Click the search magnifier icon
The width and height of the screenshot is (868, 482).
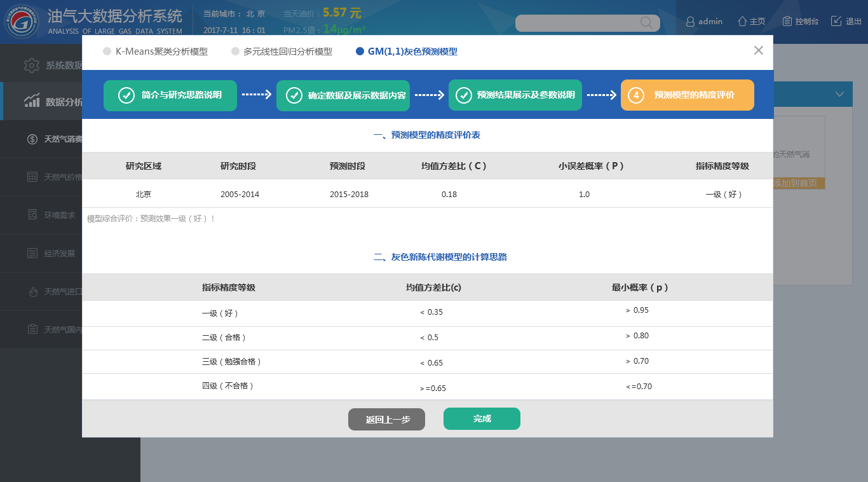(x=646, y=23)
